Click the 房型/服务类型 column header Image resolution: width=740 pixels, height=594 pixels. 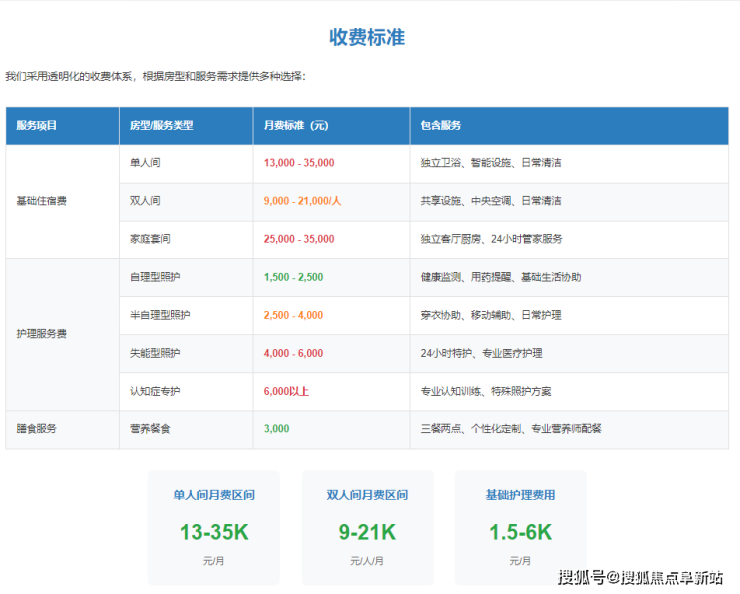coord(161,126)
